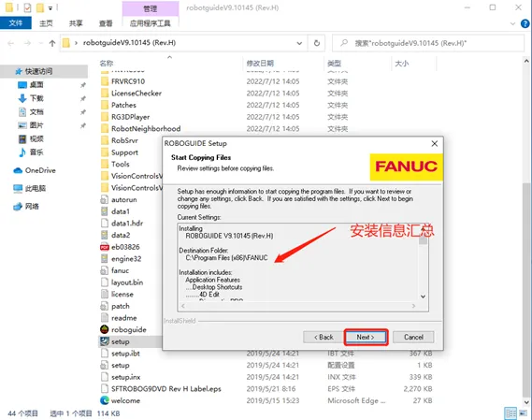Click the up-arrow to go to parent folder
Screen dimensions: 532x420
coord(52,43)
